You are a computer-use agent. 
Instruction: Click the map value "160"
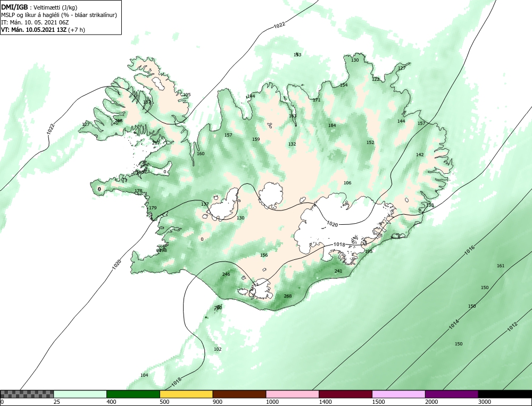tap(201, 154)
